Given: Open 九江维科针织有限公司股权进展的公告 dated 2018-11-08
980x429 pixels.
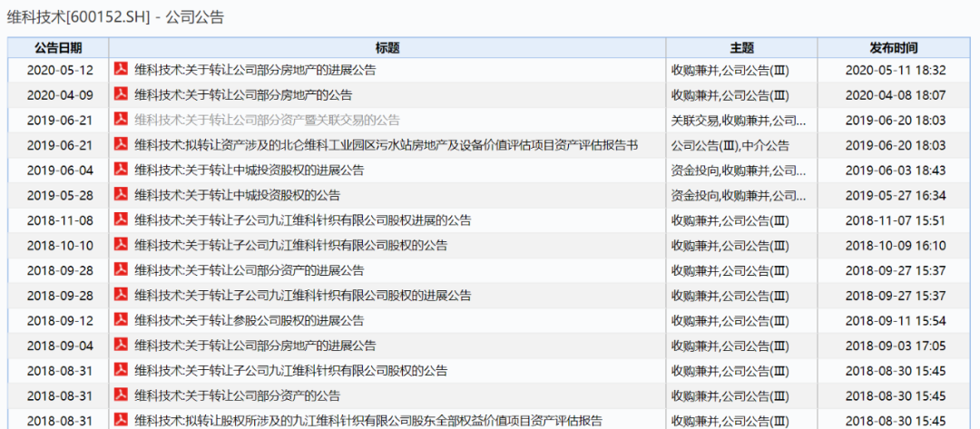Looking at the screenshot, I should point(303,219).
